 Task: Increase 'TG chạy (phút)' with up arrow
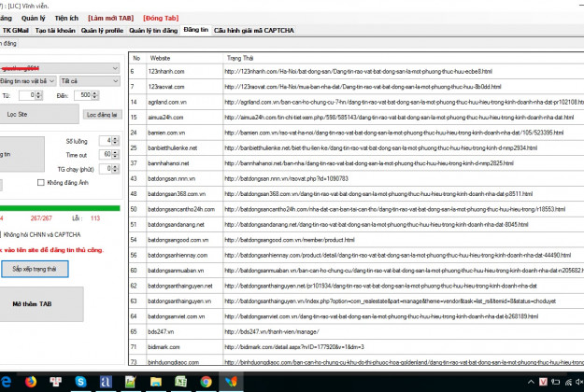click(115, 167)
